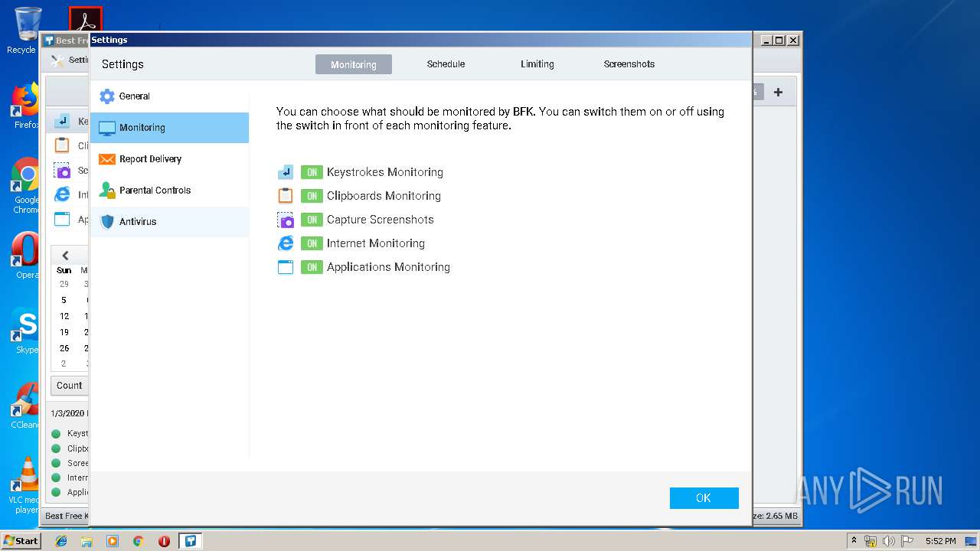Open Report Delivery envelope icon
The height and width of the screenshot is (551, 980).
click(106, 159)
